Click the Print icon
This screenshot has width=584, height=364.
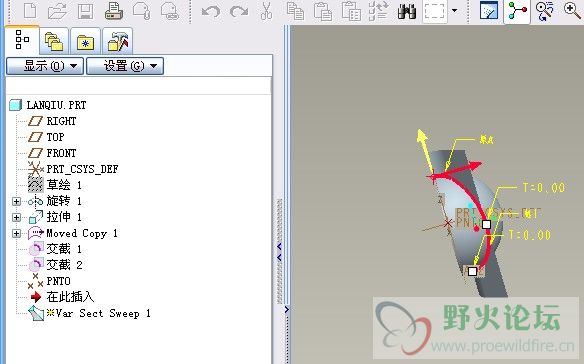[x=114, y=11]
